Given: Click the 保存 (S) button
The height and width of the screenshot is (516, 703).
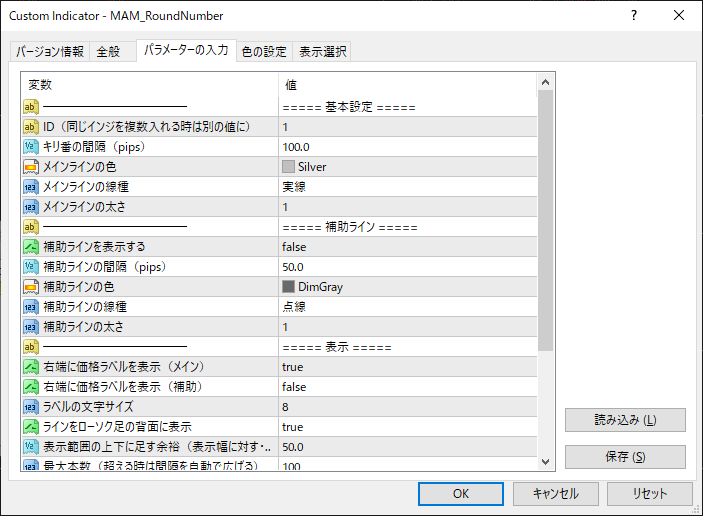Looking at the screenshot, I should [625, 457].
